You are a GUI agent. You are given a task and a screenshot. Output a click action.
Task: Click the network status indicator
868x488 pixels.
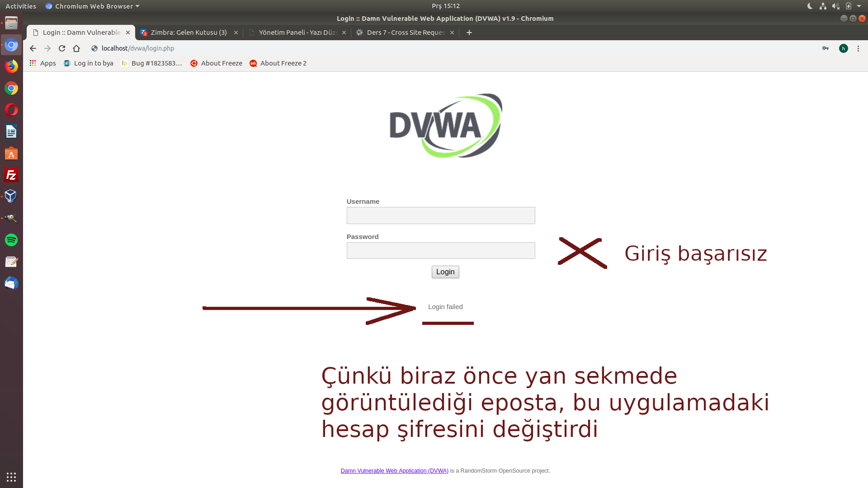point(823,6)
